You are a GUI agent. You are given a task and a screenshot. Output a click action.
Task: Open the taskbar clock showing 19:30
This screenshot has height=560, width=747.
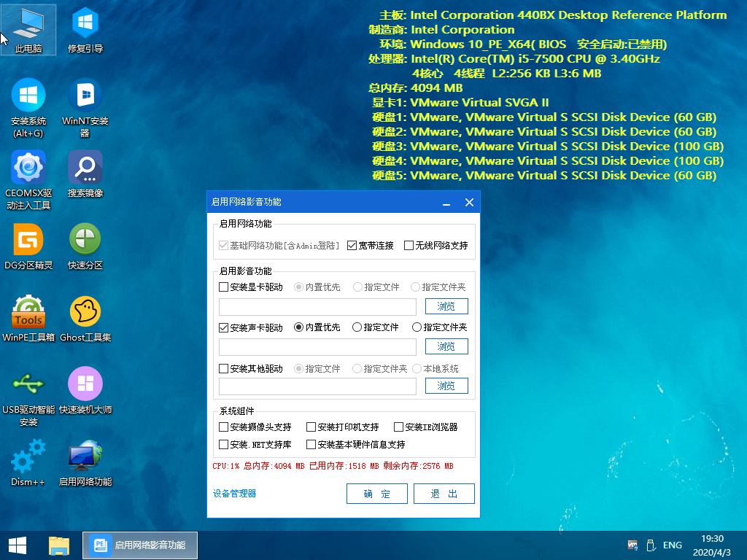pos(712,545)
